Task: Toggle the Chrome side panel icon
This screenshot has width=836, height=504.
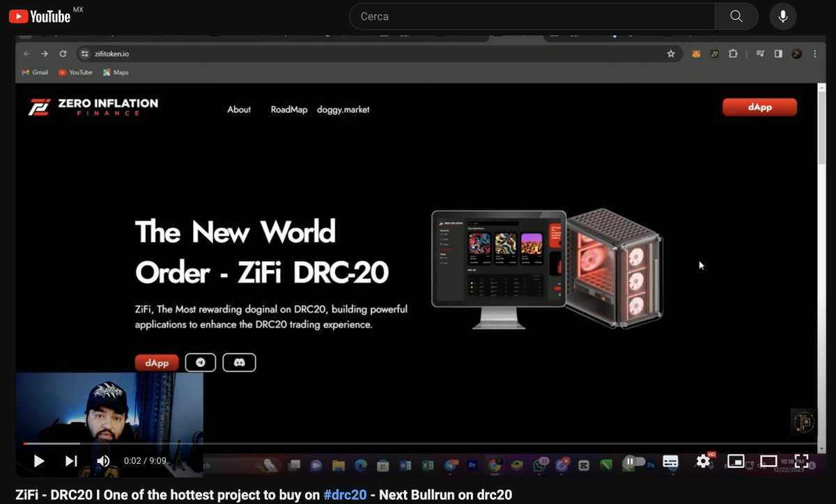Action: click(x=779, y=54)
